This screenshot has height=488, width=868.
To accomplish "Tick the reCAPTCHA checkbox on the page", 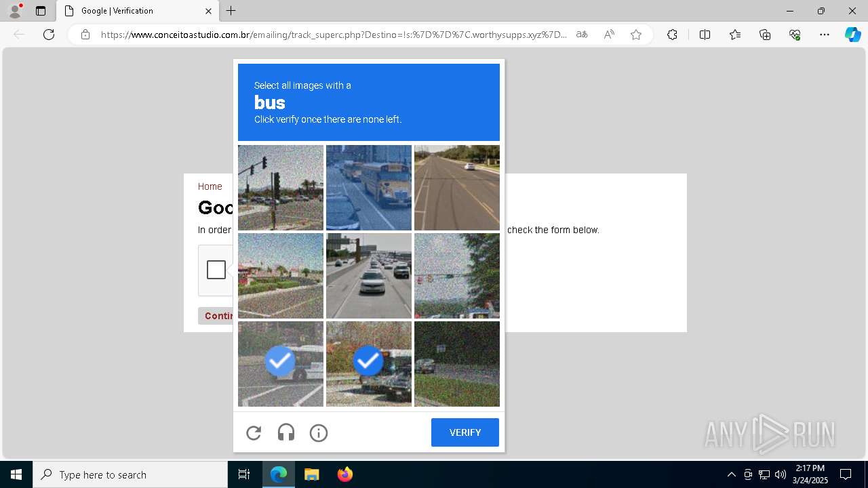I will click(216, 270).
